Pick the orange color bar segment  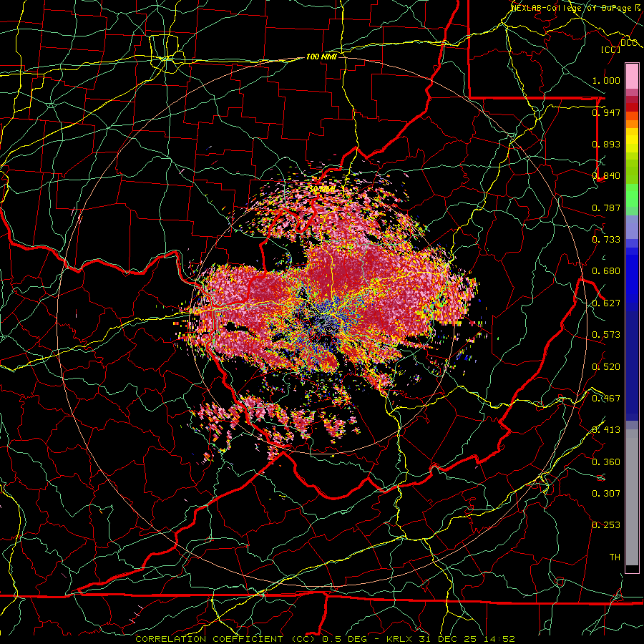[x=632, y=124]
